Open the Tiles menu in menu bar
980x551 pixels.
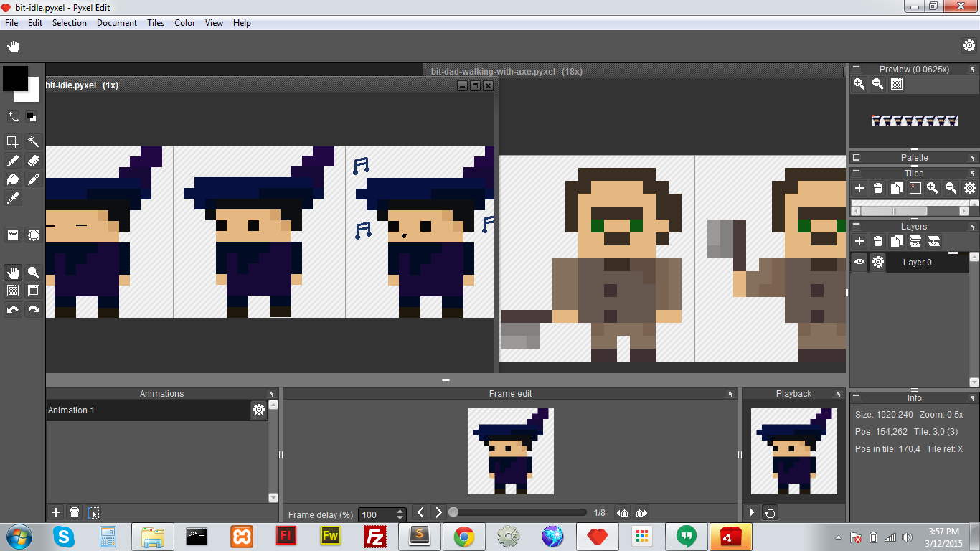coord(156,23)
